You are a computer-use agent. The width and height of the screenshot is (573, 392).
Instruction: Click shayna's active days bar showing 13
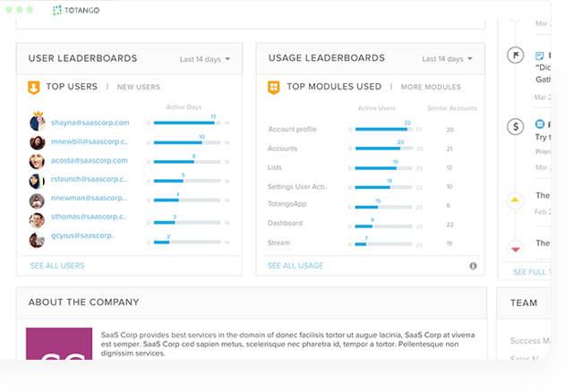187,124
